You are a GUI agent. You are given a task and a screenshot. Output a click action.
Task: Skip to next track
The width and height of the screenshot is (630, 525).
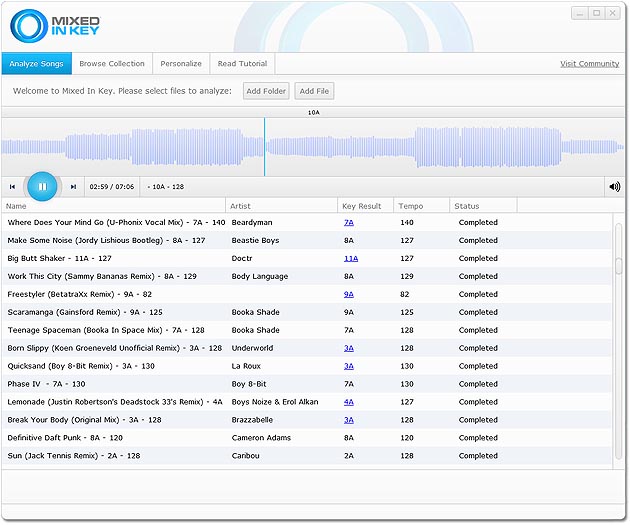coord(73,187)
